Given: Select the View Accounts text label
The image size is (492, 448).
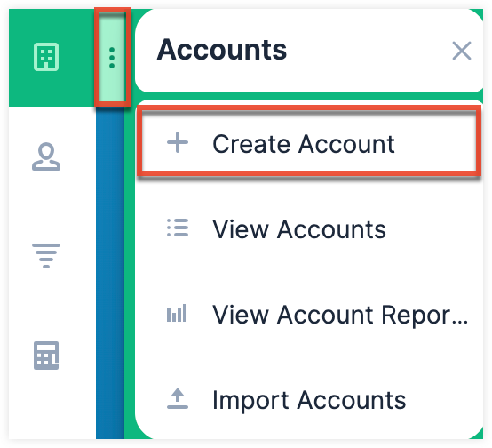Looking at the screenshot, I should pyautogui.click(x=299, y=229).
